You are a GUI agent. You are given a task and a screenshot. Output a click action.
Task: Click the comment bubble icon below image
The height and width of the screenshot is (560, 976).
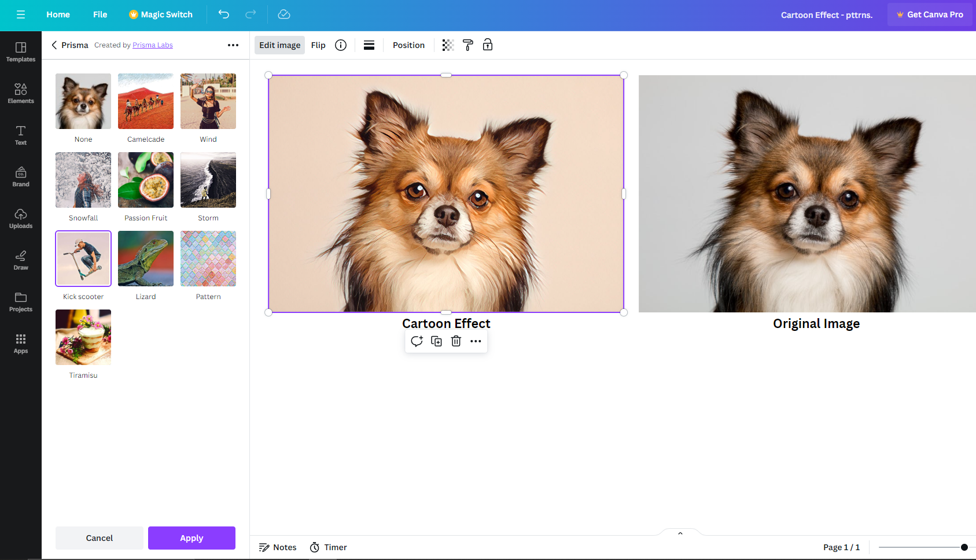click(417, 341)
